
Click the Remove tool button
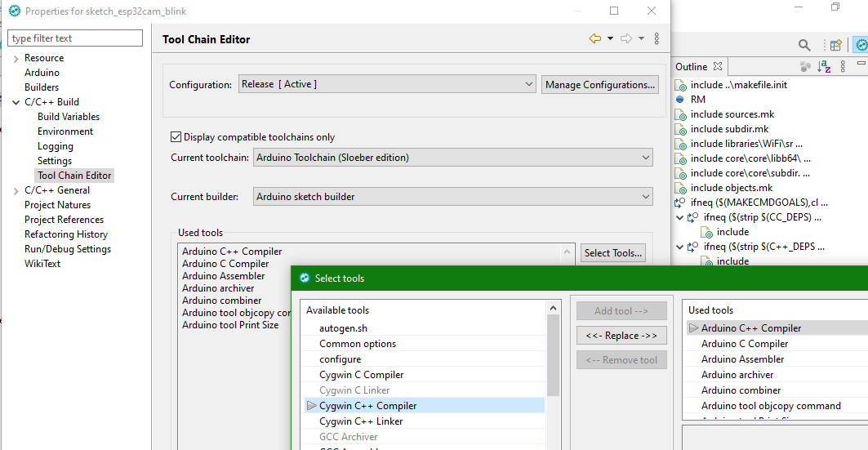[x=621, y=360]
